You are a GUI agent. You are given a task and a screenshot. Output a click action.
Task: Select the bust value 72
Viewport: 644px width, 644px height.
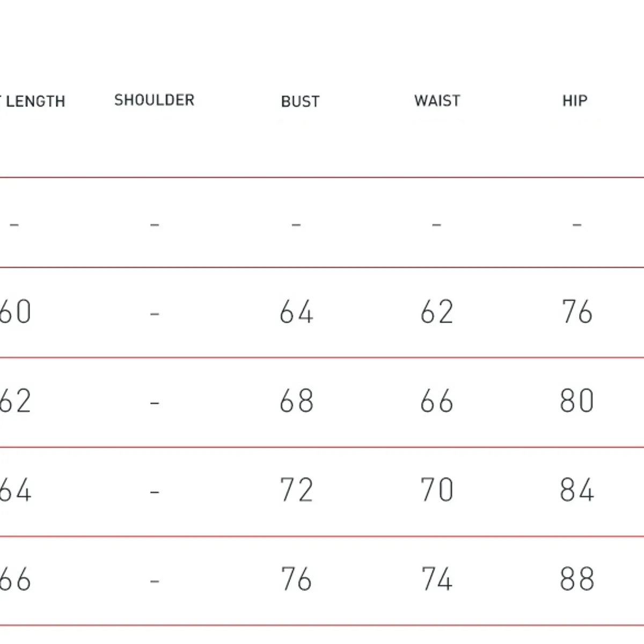(296, 491)
